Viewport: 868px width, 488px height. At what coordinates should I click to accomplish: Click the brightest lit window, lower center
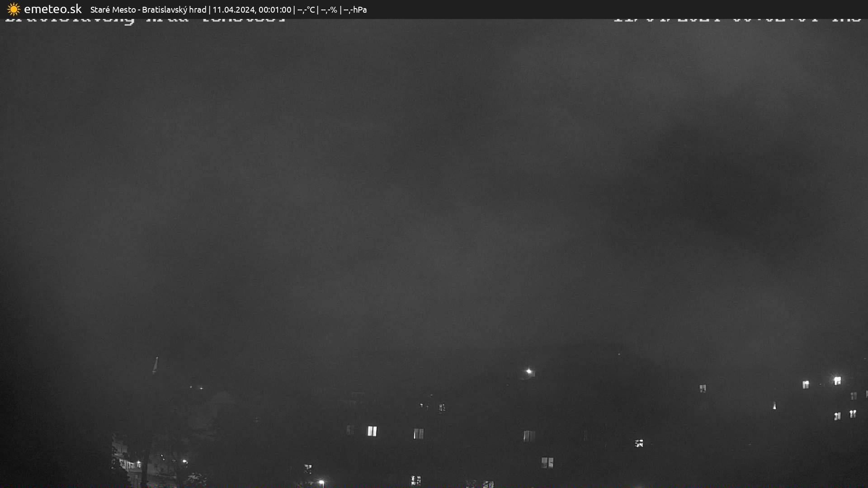(x=372, y=431)
